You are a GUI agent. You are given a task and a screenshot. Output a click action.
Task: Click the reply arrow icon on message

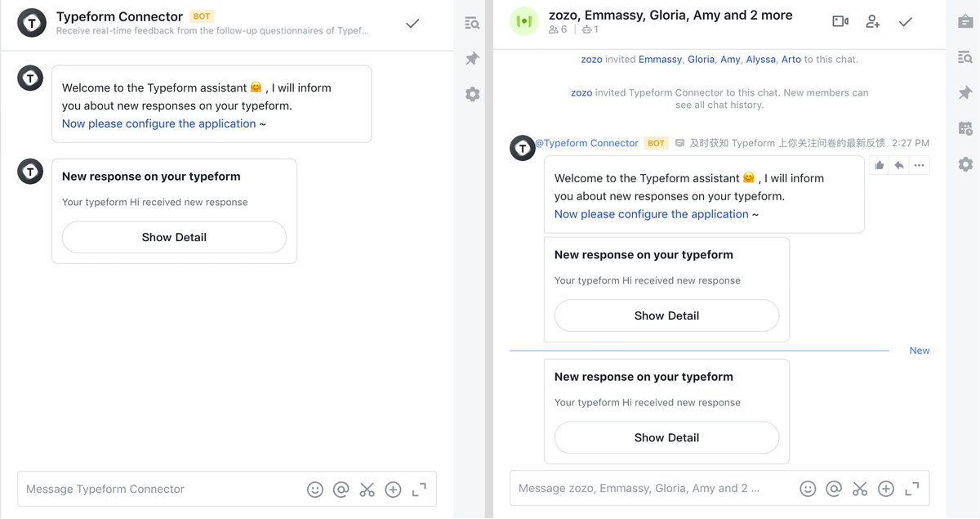point(899,165)
